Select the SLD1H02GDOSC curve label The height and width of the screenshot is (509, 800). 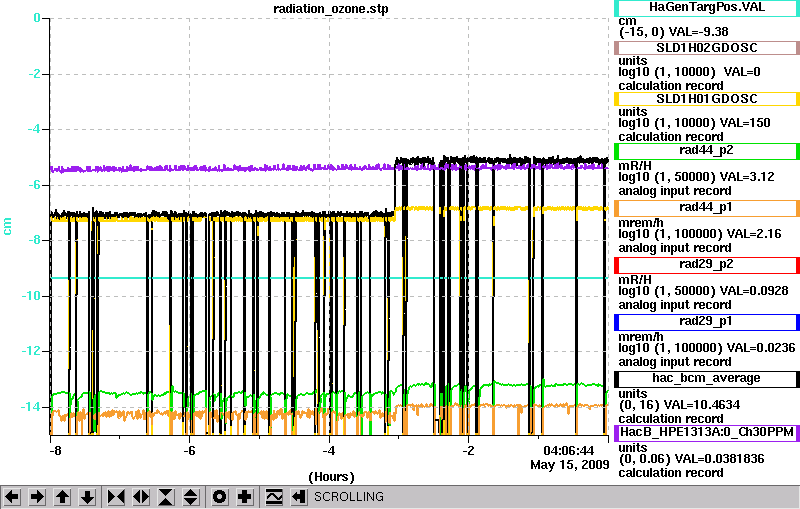click(x=707, y=48)
